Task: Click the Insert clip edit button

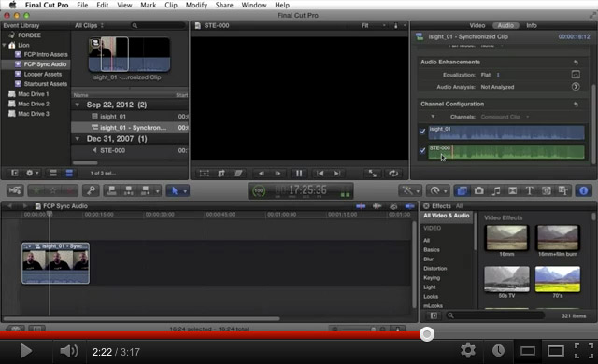Action: coord(129,190)
